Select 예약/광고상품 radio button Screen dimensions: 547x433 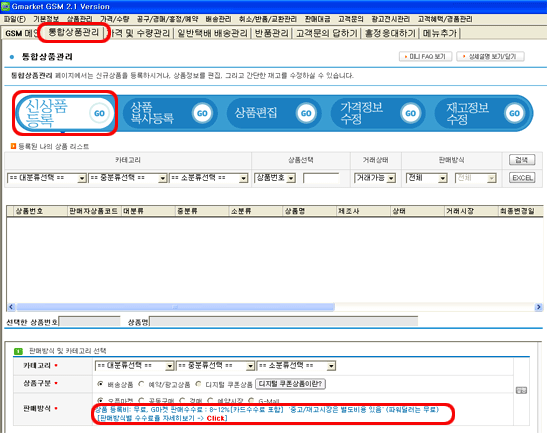pyautogui.click(x=141, y=384)
